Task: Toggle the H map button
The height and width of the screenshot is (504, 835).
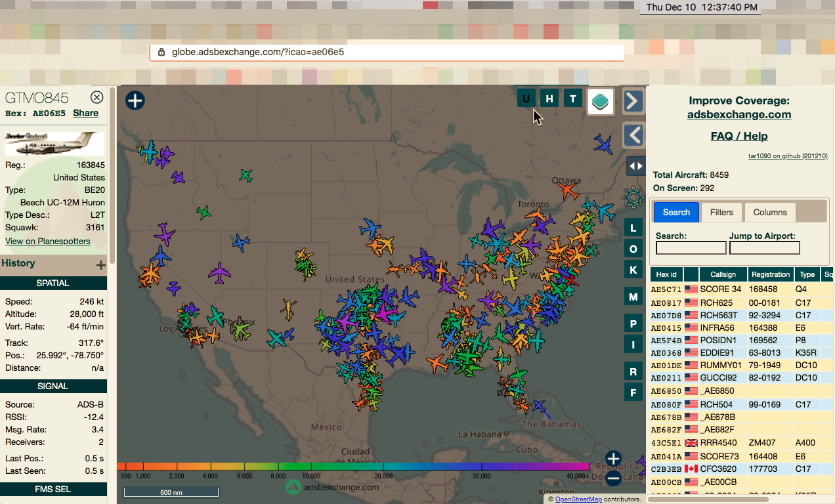Action: [549, 99]
